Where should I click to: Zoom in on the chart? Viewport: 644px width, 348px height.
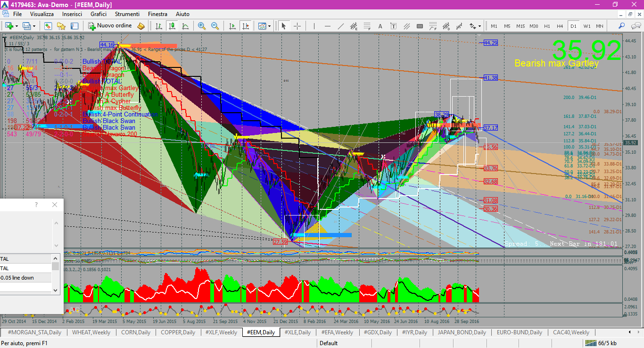click(202, 26)
